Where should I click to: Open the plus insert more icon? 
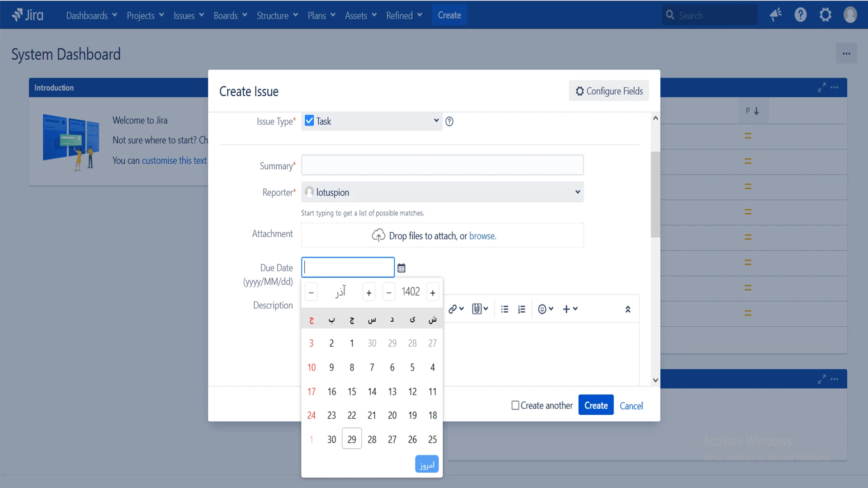pyautogui.click(x=570, y=309)
